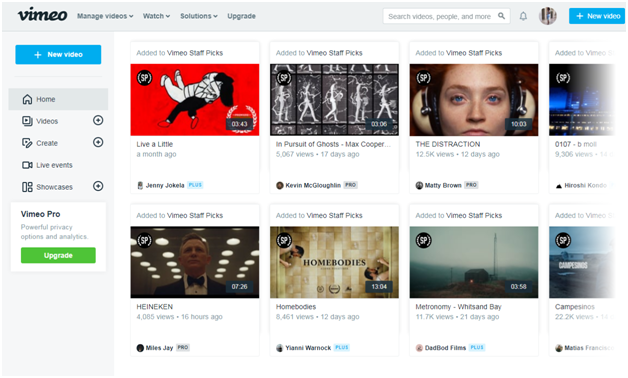This screenshot has height=378, width=628.
Task: Click SP badge on Homebodies thumbnail
Action: click(x=284, y=240)
